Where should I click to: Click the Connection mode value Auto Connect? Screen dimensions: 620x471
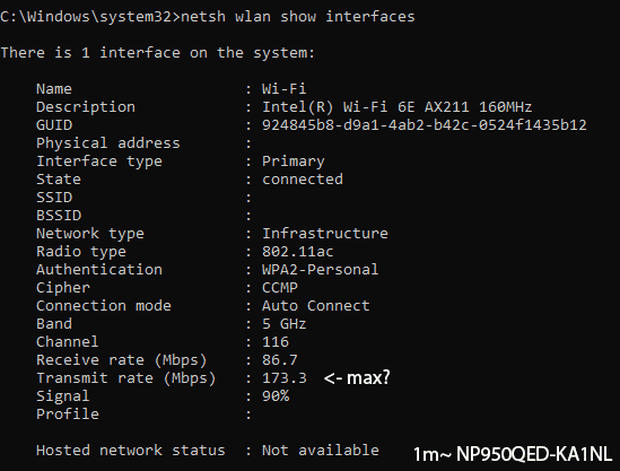tap(315, 305)
